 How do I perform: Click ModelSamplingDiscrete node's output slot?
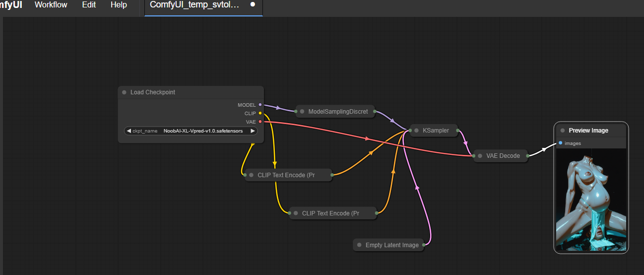click(375, 112)
